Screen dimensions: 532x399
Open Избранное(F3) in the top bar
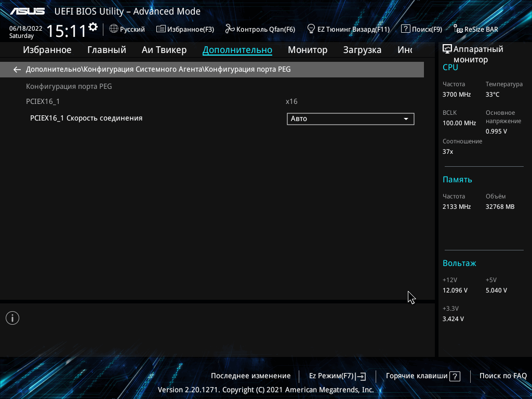(191, 29)
